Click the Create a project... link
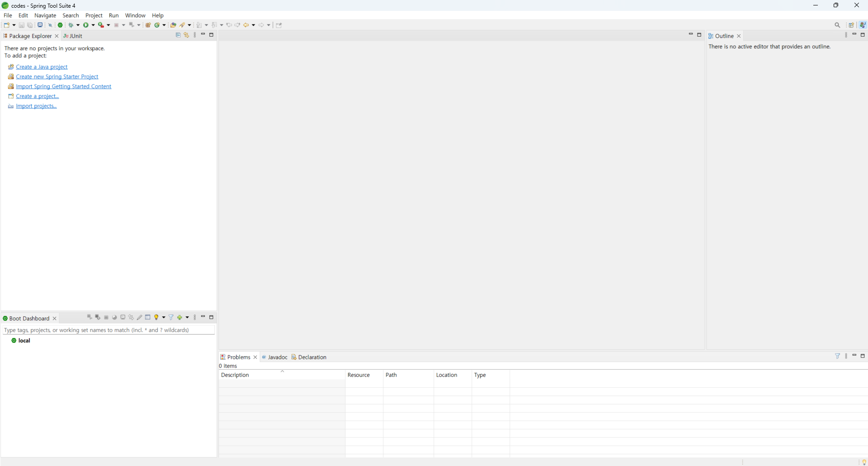 point(38,96)
